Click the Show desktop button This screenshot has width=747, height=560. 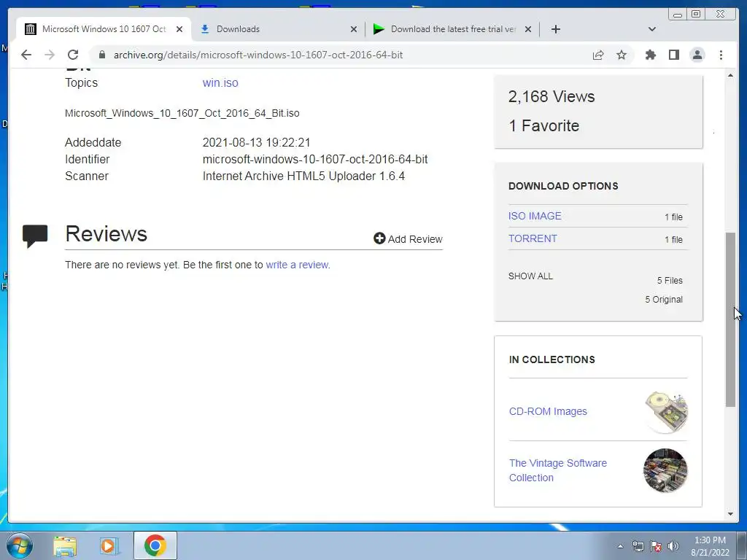tap(742, 545)
